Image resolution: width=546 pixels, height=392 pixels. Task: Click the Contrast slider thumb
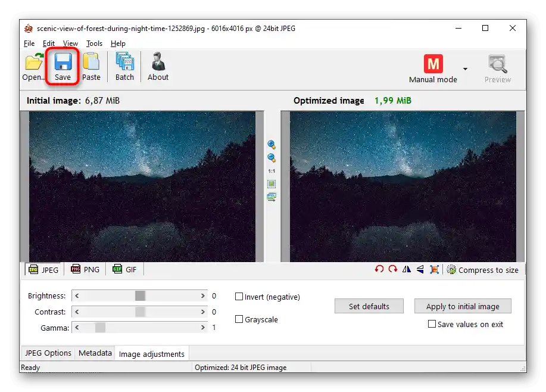[140, 312]
